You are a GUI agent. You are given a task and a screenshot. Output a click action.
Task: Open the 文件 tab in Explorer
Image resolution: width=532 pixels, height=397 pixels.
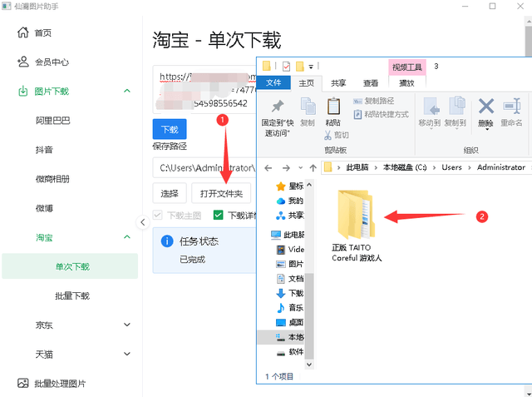click(x=273, y=83)
